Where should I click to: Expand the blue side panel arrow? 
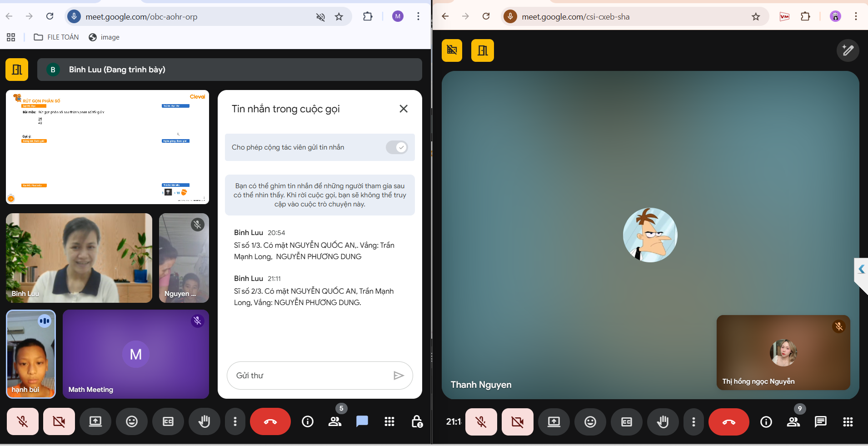click(861, 269)
